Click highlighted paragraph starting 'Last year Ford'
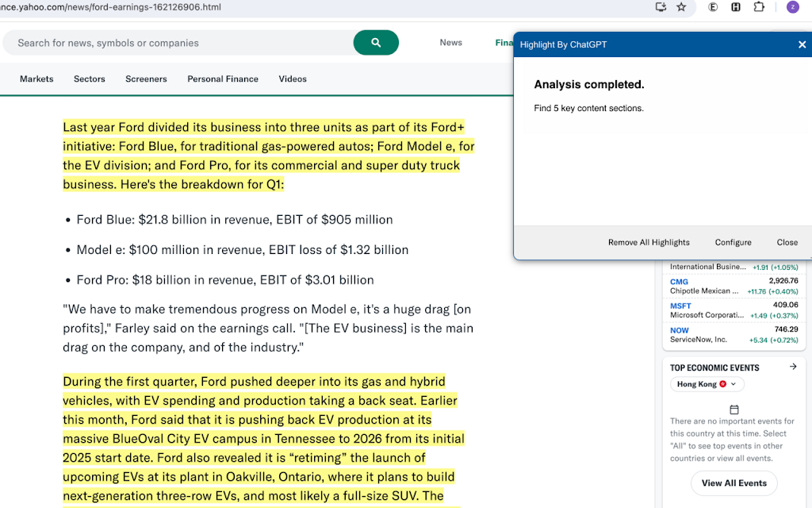 pos(269,156)
